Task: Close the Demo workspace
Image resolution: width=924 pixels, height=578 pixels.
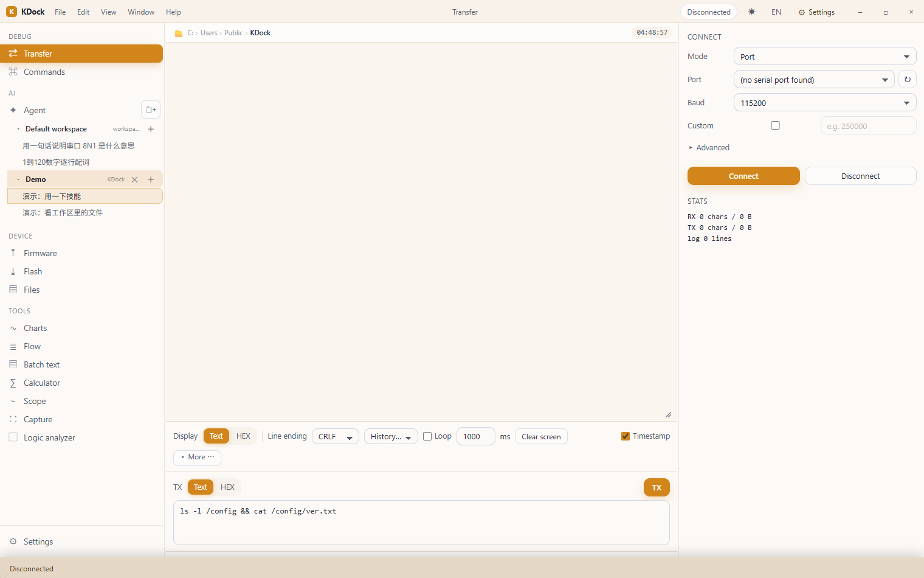Action: click(134, 179)
